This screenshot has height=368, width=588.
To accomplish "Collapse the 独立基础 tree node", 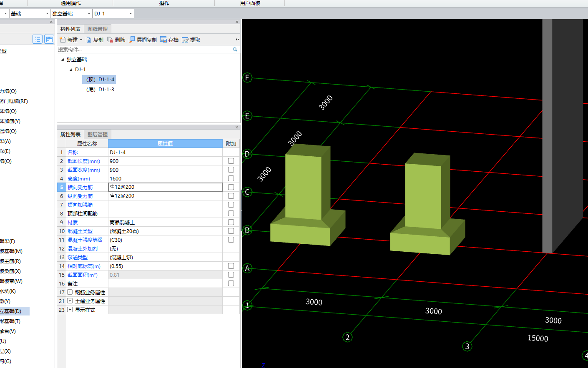I will pyautogui.click(x=63, y=60).
